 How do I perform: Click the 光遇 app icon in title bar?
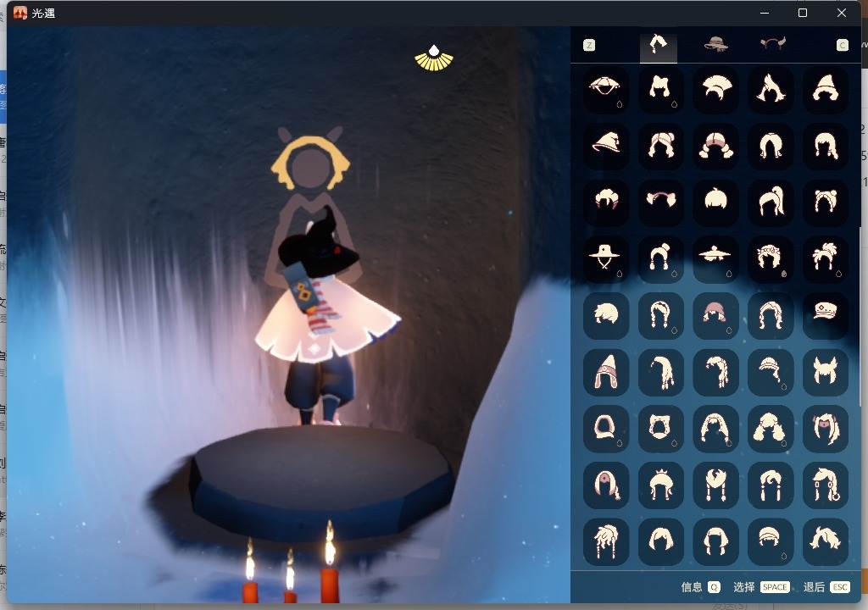(x=20, y=13)
